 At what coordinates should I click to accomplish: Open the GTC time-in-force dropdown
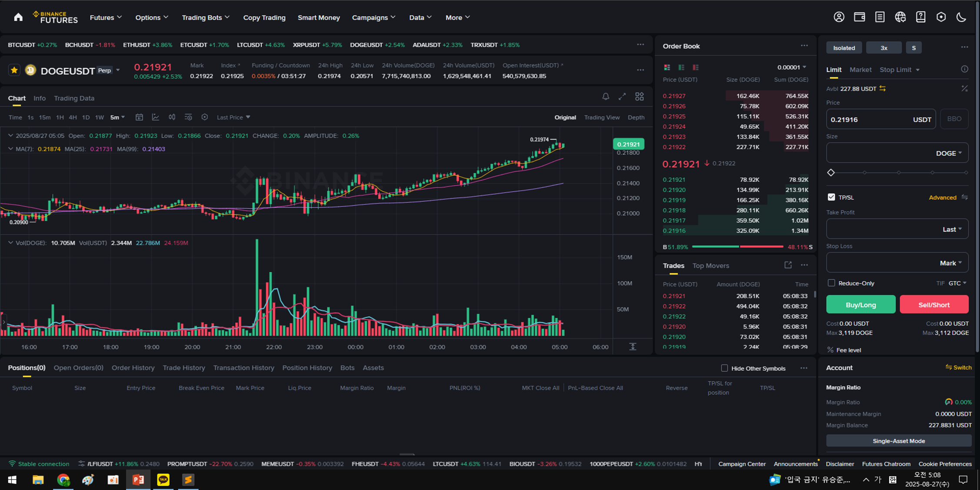[958, 283]
